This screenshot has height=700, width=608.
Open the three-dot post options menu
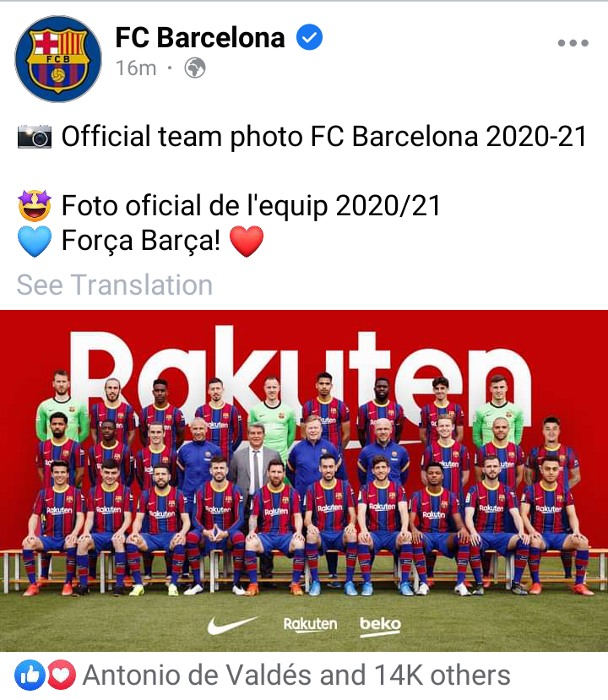coord(573,43)
